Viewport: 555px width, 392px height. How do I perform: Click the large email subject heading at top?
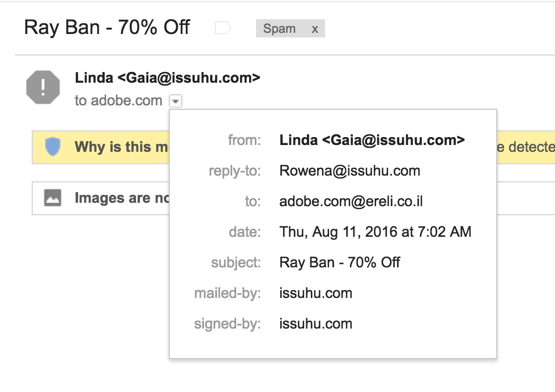[107, 27]
